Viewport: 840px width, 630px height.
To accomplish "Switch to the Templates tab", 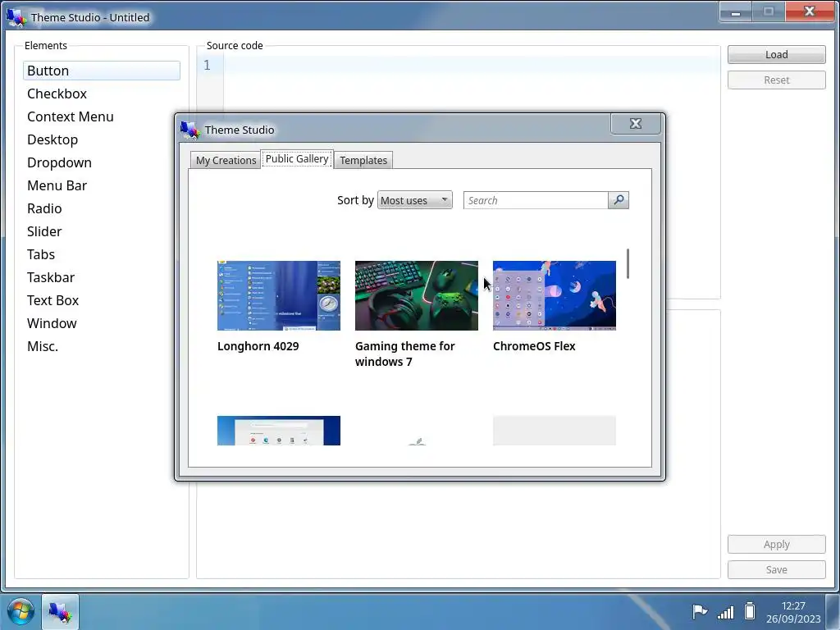I will coord(363,160).
